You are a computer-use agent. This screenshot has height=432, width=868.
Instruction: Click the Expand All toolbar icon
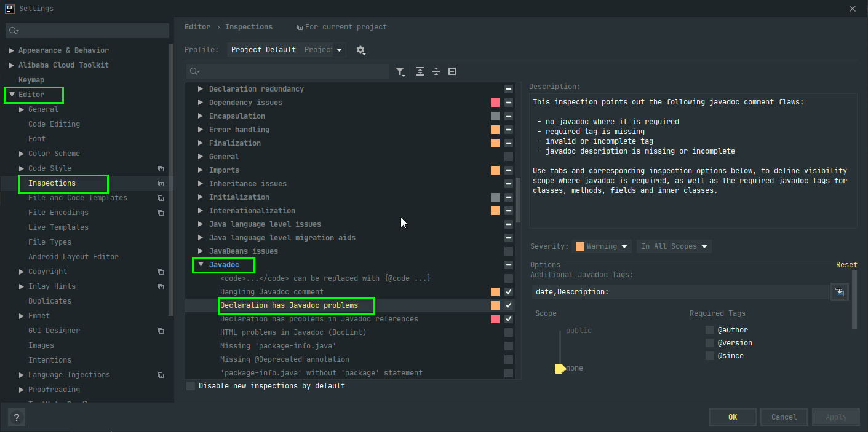pyautogui.click(x=420, y=71)
